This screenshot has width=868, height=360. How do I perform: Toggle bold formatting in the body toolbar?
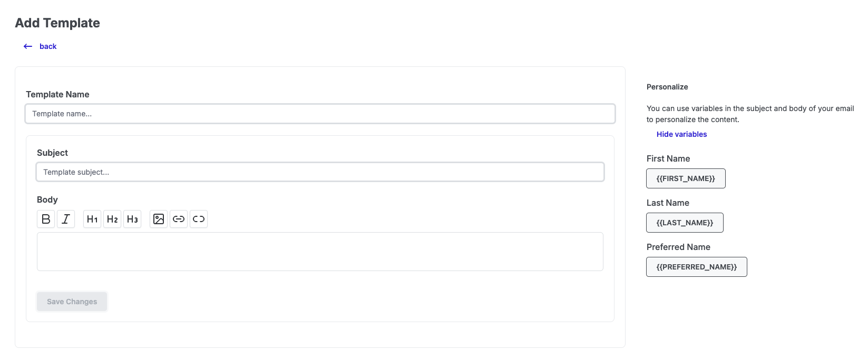click(46, 219)
